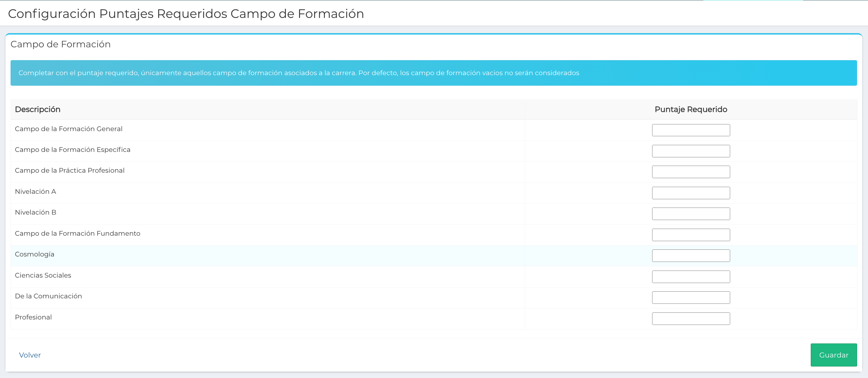Screen dimensions: 868x378
Task: Click the Descripción column header
Action: (x=37, y=109)
